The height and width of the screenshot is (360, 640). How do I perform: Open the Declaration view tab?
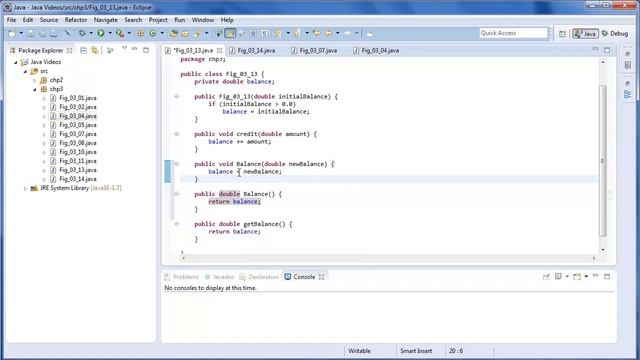pos(260,277)
